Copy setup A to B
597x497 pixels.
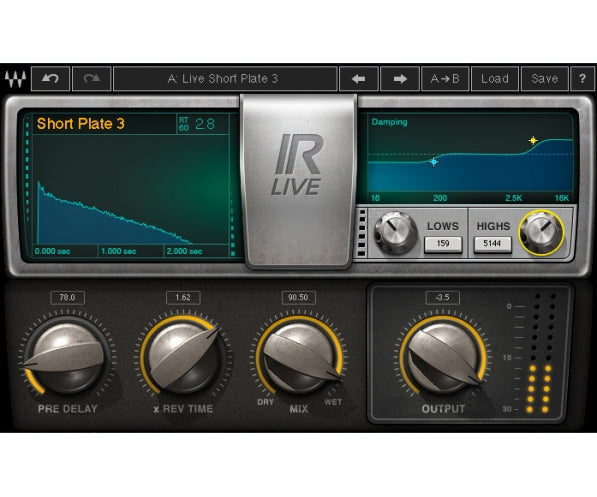pyautogui.click(x=445, y=79)
